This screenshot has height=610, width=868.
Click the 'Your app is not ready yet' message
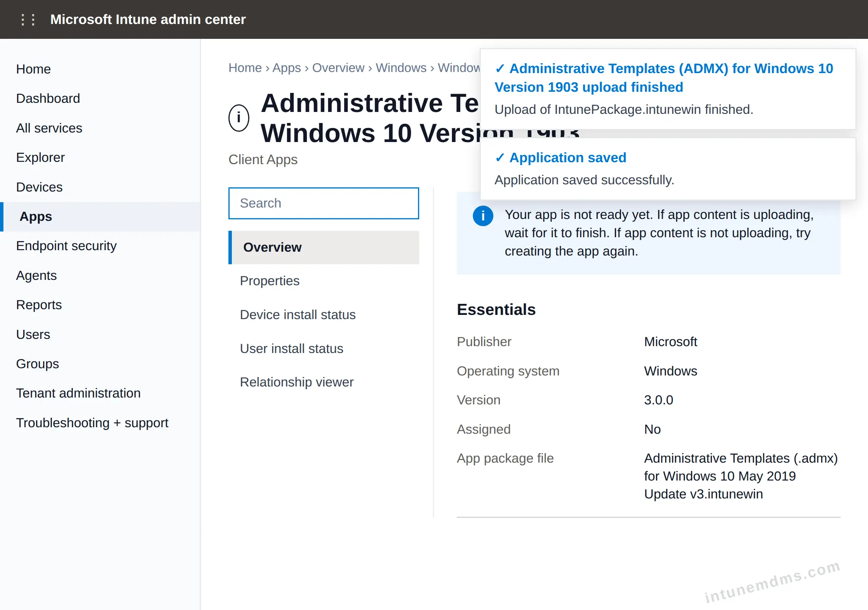tap(659, 233)
